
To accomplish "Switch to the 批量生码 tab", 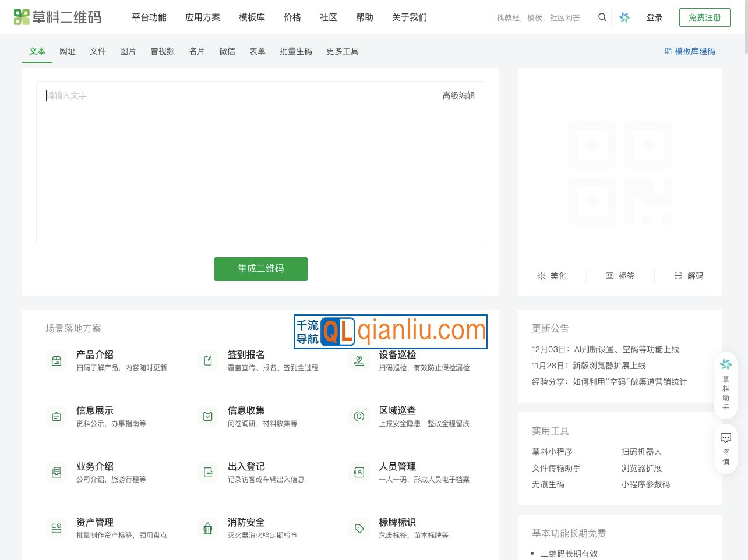I will pyautogui.click(x=295, y=51).
